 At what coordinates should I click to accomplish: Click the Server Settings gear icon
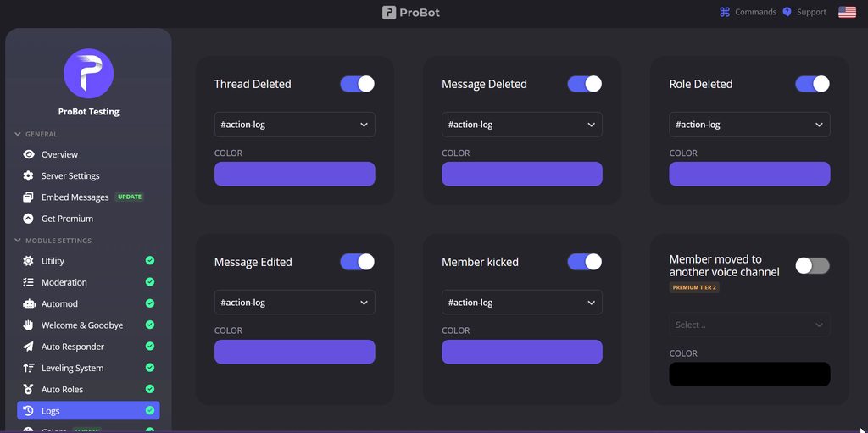pos(28,175)
